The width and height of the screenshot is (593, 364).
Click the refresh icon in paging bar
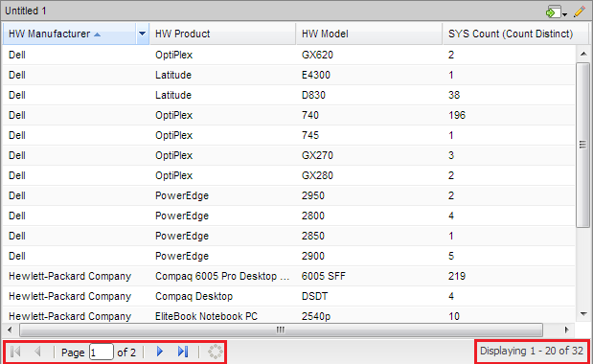(216, 352)
